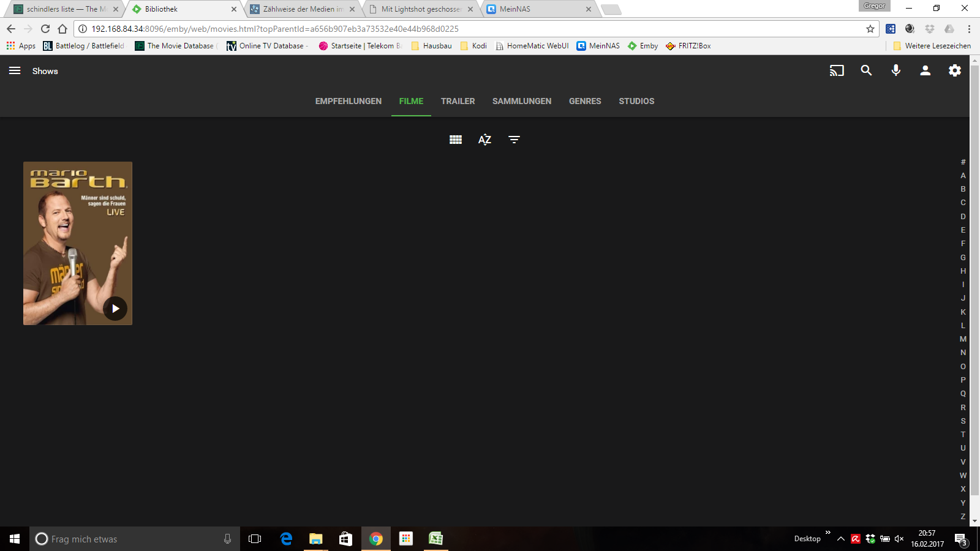980x551 pixels.
Task: Open the Chrome home page button
Action: point(62,29)
